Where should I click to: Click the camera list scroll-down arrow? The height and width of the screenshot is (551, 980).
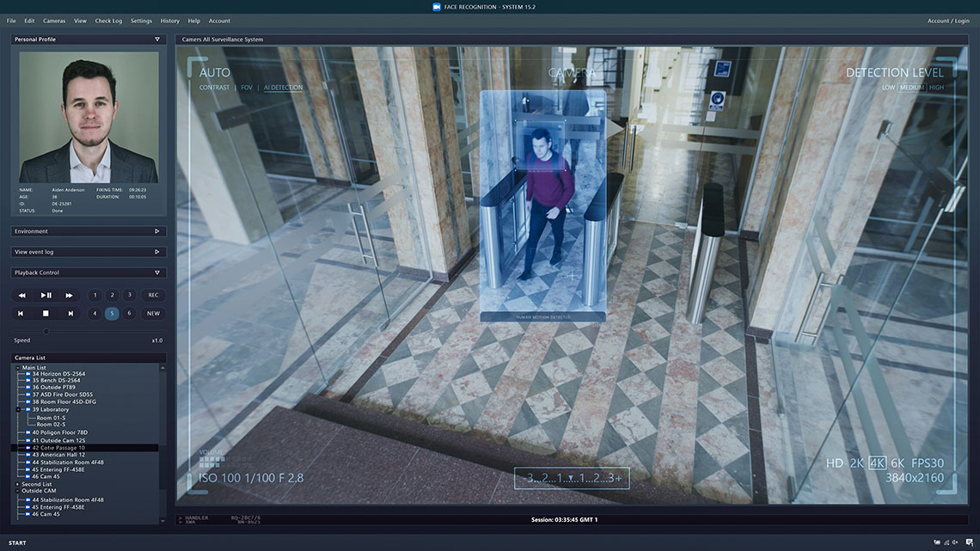[162, 520]
